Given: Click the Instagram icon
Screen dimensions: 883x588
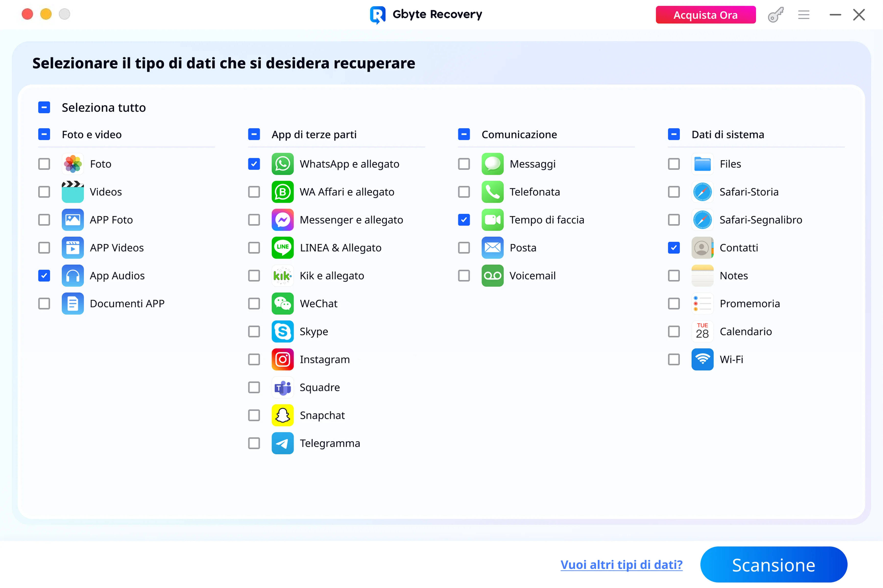Looking at the screenshot, I should [282, 359].
